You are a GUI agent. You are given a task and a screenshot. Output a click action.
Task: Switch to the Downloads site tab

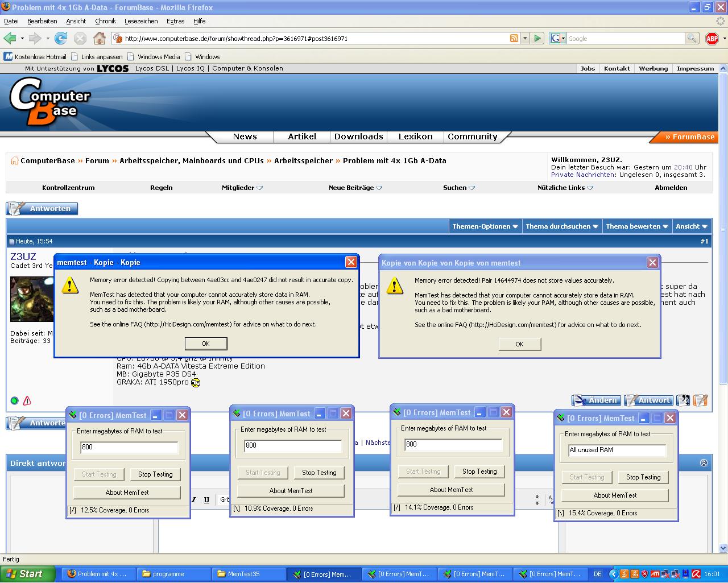pyautogui.click(x=358, y=137)
